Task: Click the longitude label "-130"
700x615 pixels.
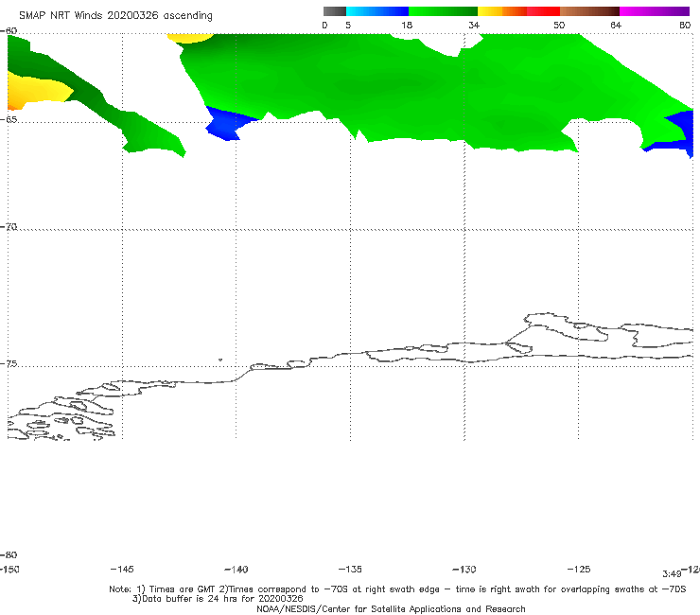Action: [464, 570]
